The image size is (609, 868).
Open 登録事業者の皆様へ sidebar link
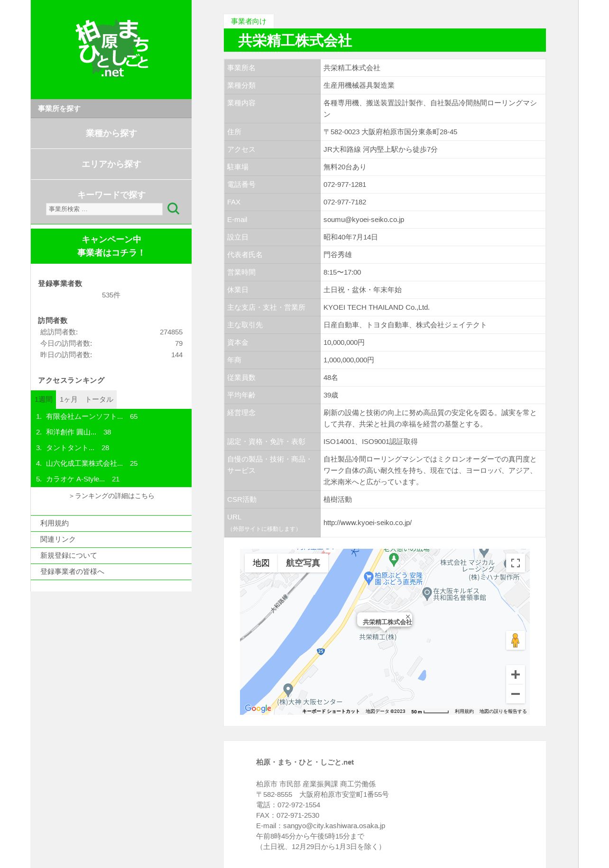pos(111,572)
